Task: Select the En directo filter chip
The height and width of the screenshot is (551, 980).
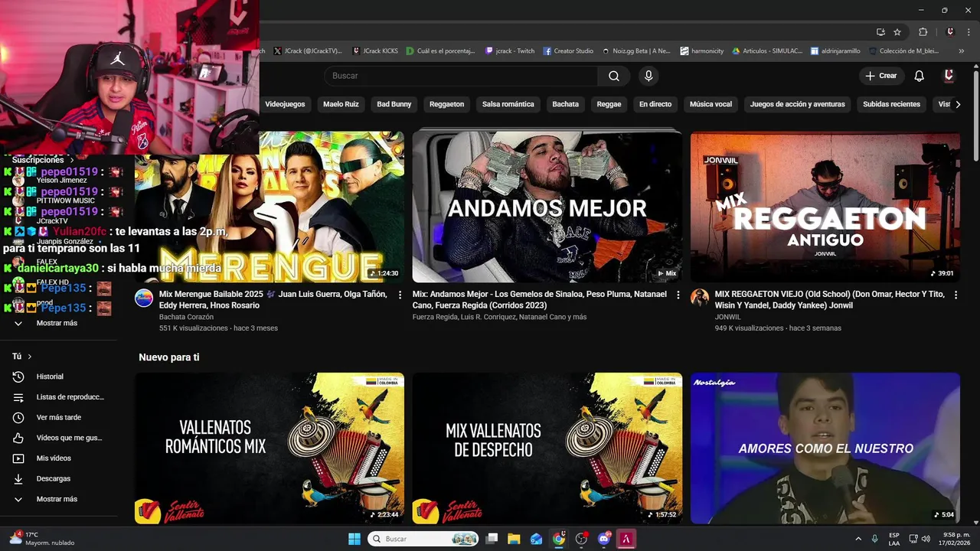Action: 655,104
